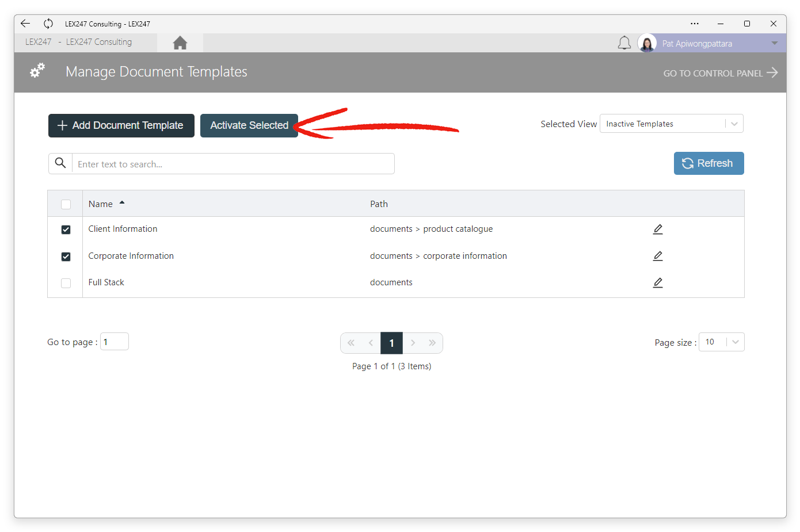Uncheck the Corporate Information checkbox
The height and width of the screenshot is (532, 800).
click(66, 257)
